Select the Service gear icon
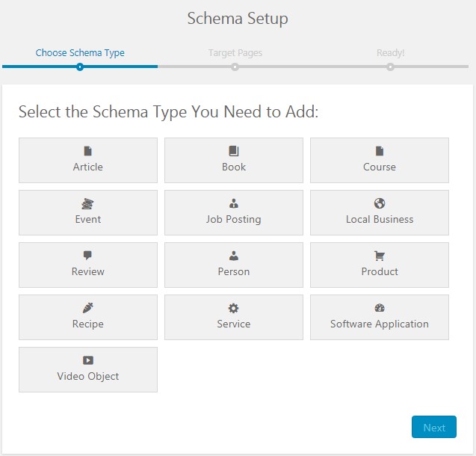This screenshot has width=476, height=456. (234, 308)
